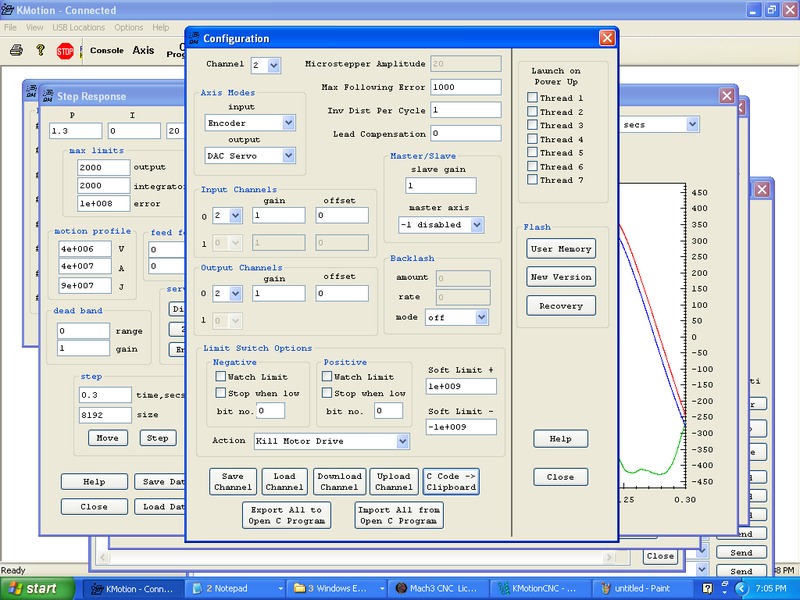Image resolution: width=800 pixels, height=600 pixels.
Task: Expand the Axis Modes input dropdown
Action: pyautogui.click(x=288, y=123)
